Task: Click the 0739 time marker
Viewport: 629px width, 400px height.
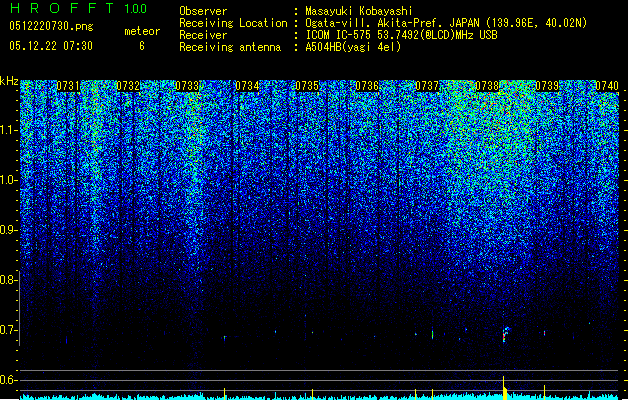Action: click(547, 86)
